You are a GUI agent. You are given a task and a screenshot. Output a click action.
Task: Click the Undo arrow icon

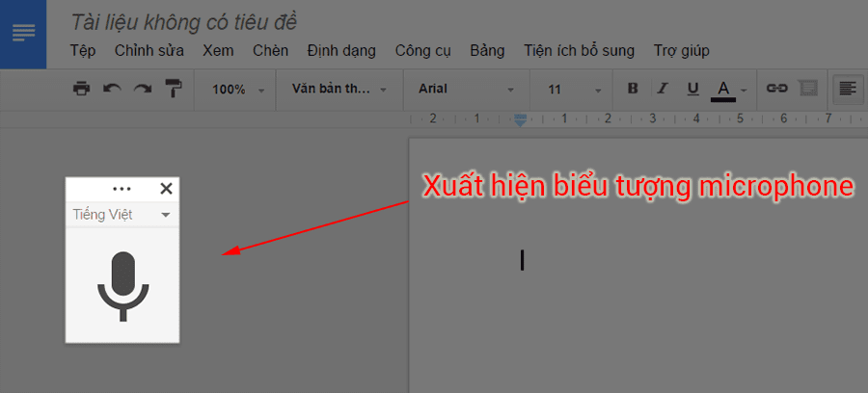[113, 89]
